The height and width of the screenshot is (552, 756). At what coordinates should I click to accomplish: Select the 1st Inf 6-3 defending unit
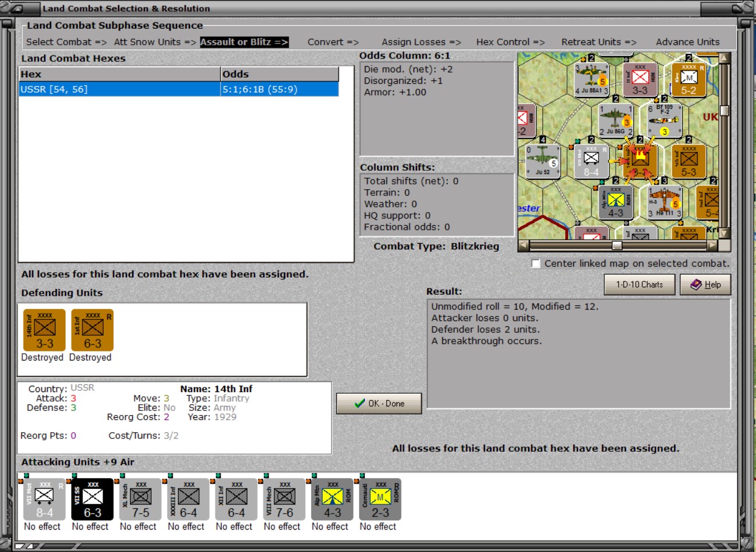pyautogui.click(x=92, y=330)
